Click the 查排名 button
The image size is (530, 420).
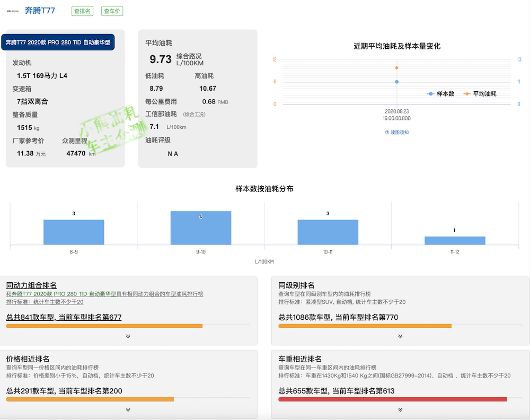click(82, 11)
